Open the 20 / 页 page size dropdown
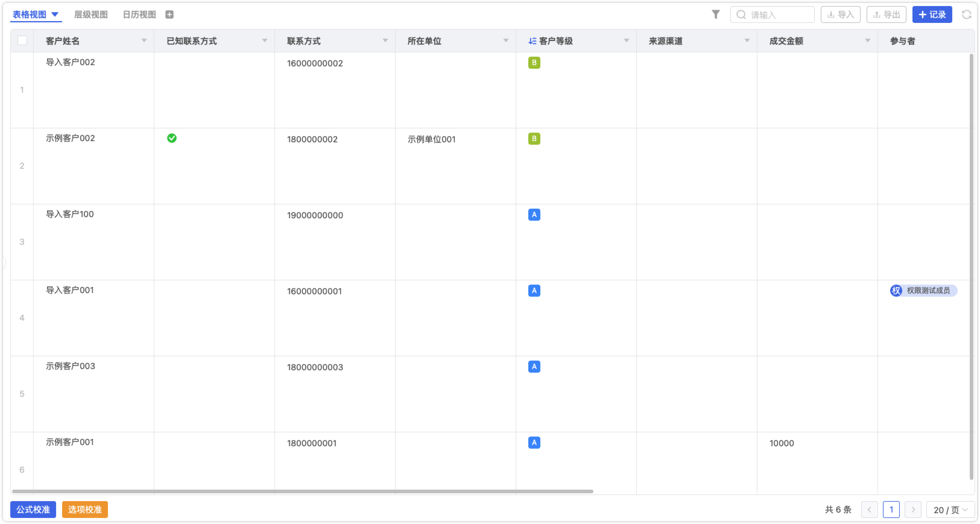 950,510
